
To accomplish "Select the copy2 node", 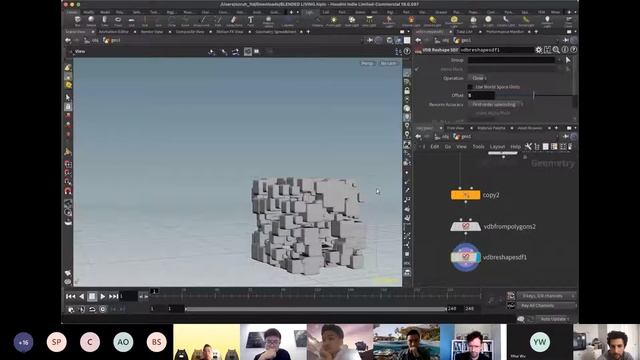I will tap(465, 195).
